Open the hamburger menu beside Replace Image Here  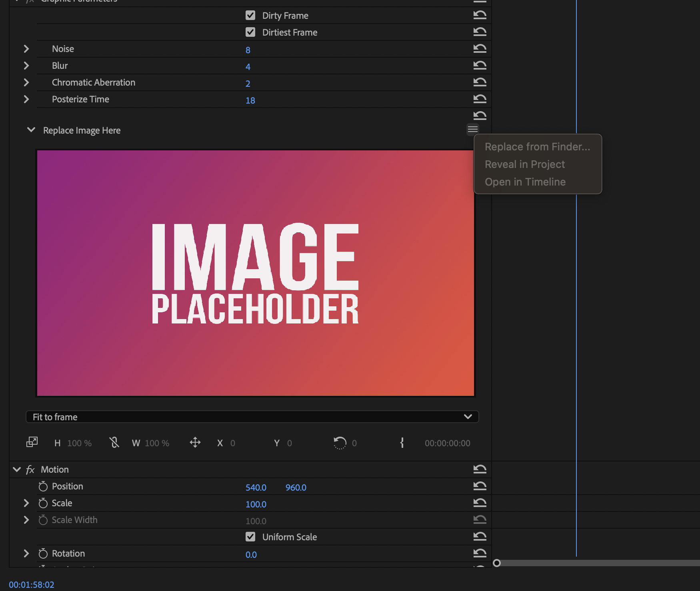pos(472,130)
